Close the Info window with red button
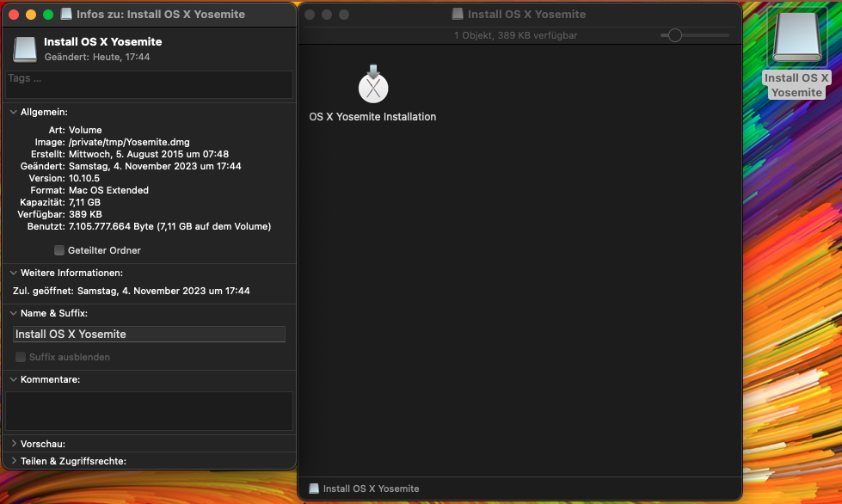 14,15
